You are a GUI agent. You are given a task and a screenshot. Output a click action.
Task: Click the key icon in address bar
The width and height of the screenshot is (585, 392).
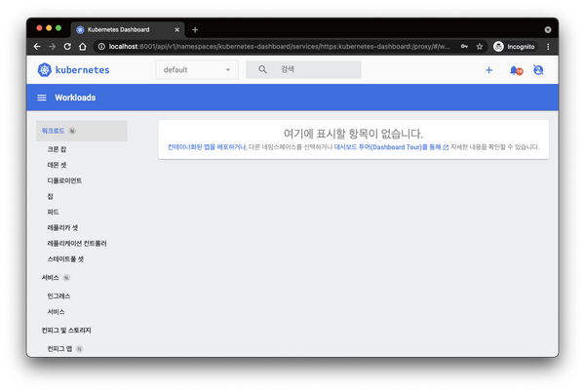tap(464, 46)
